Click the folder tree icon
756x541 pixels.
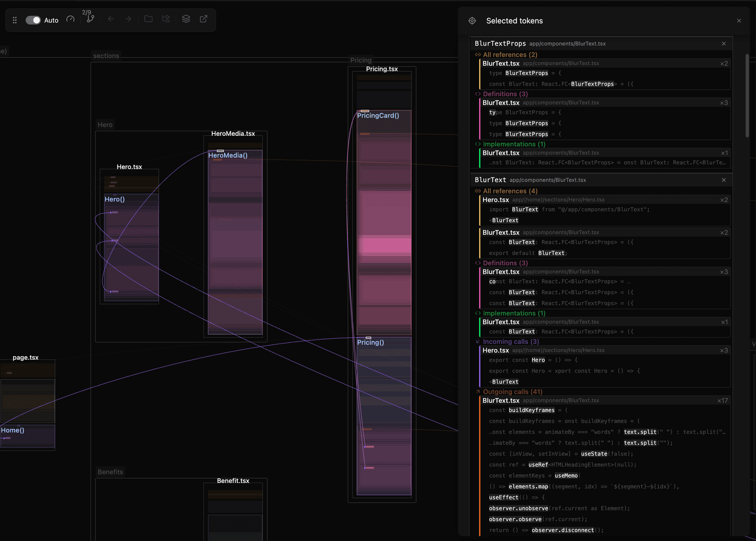click(x=166, y=19)
